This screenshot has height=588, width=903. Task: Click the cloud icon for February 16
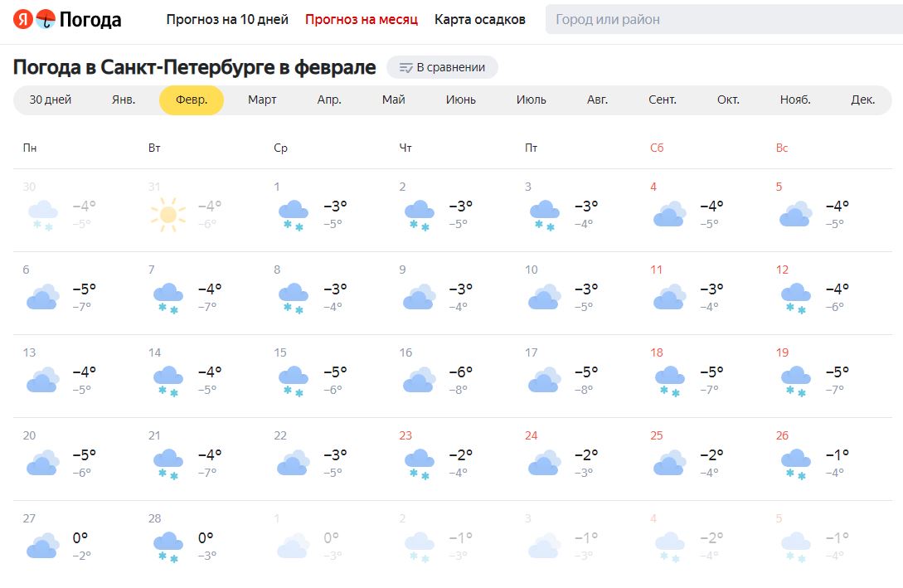pos(419,380)
